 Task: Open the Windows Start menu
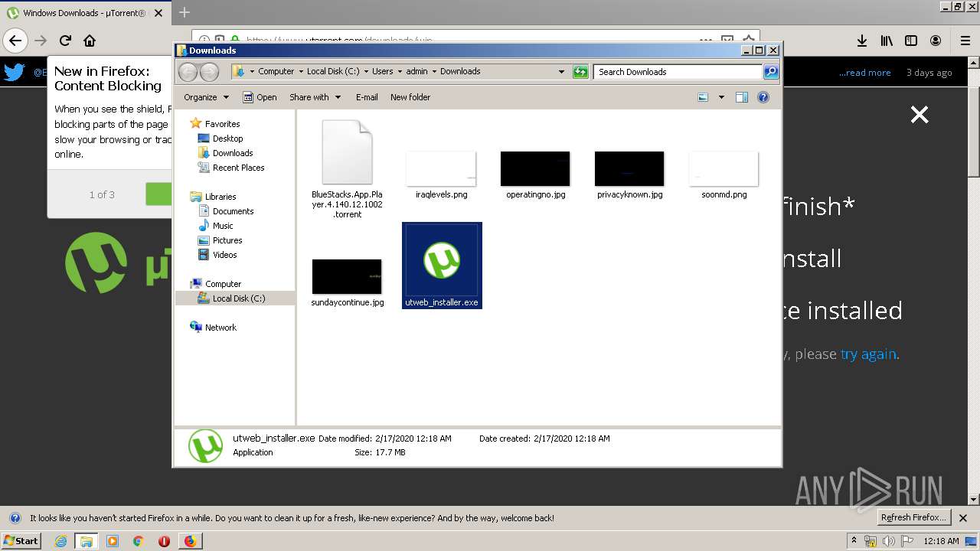(x=21, y=541)
